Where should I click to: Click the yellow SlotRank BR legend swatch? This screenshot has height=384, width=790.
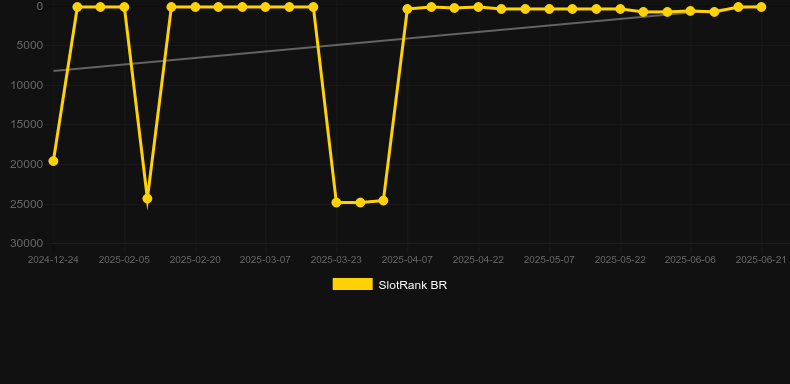[x=353, y=284]
